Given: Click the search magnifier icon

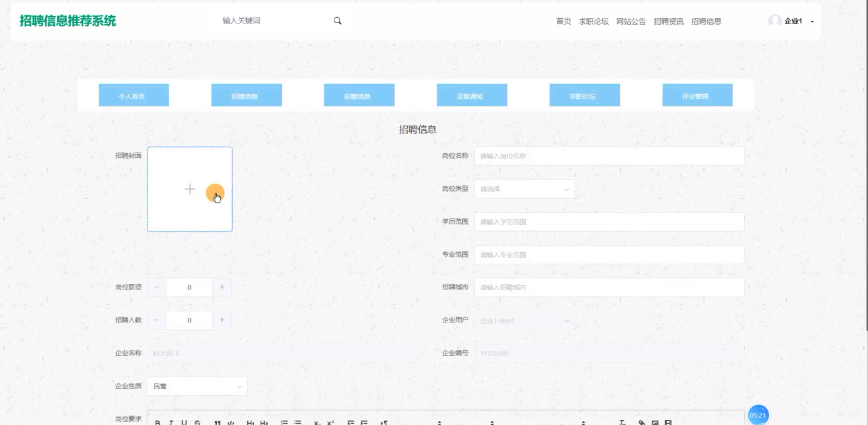Looking at the screenshot, I should (337, 21).
